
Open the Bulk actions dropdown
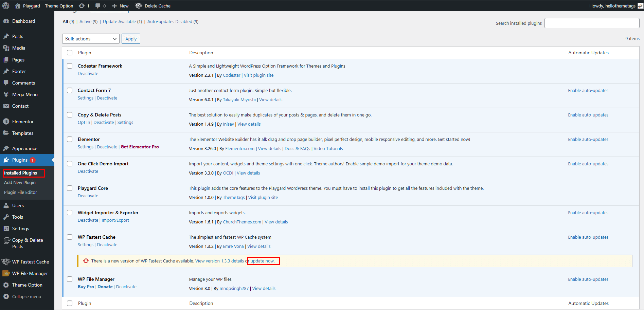click(x=91, y=39)
